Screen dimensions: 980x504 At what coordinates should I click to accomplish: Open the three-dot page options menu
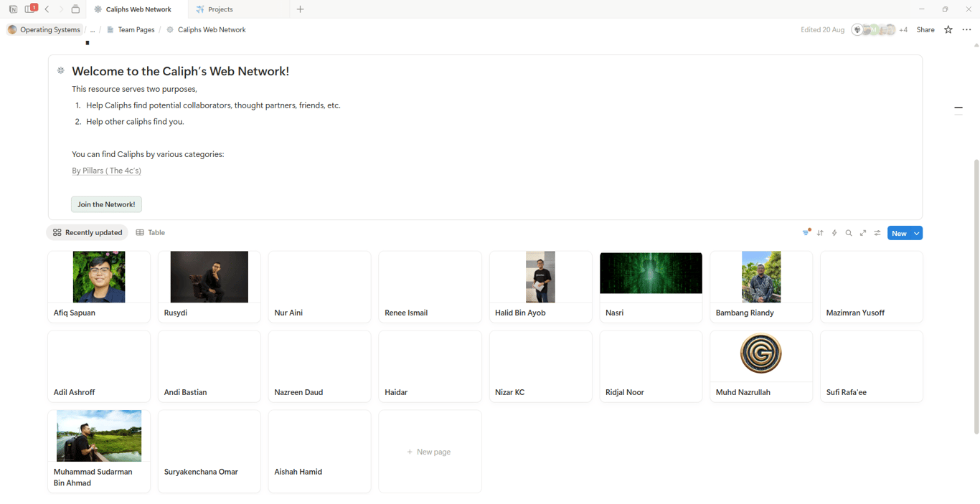tap(966, 29)
